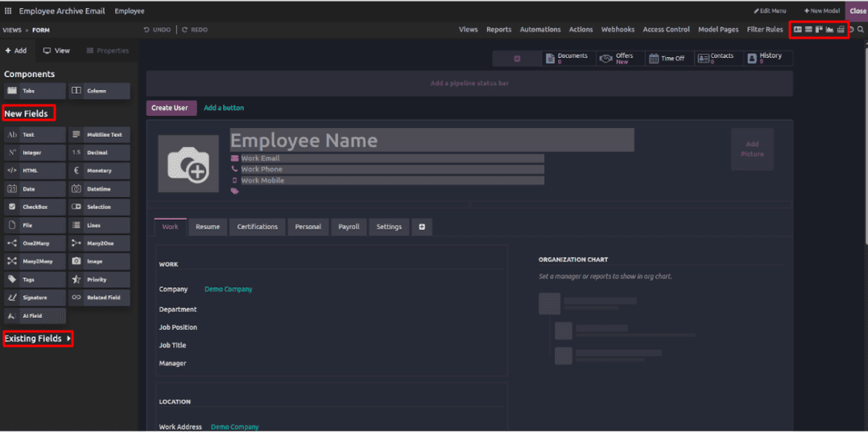
Task: Add a new HTML field
Action: (35, 171)
